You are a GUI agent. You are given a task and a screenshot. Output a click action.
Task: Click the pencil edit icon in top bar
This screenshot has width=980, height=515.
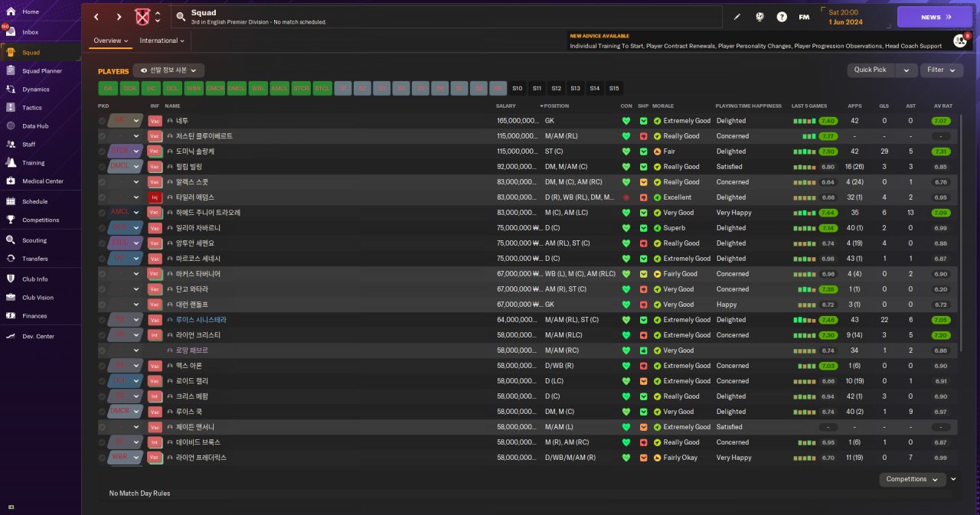pos(737,17)
